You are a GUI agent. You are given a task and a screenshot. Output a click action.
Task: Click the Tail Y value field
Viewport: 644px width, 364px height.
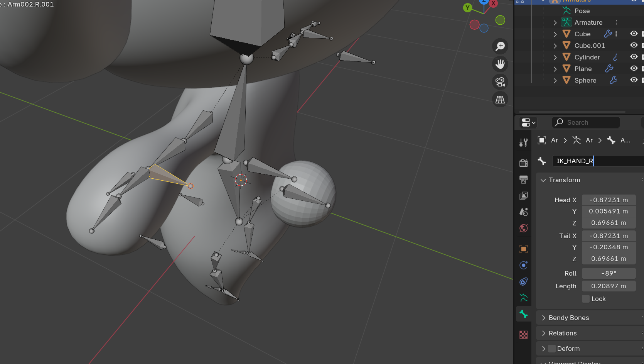coord(609,247)
